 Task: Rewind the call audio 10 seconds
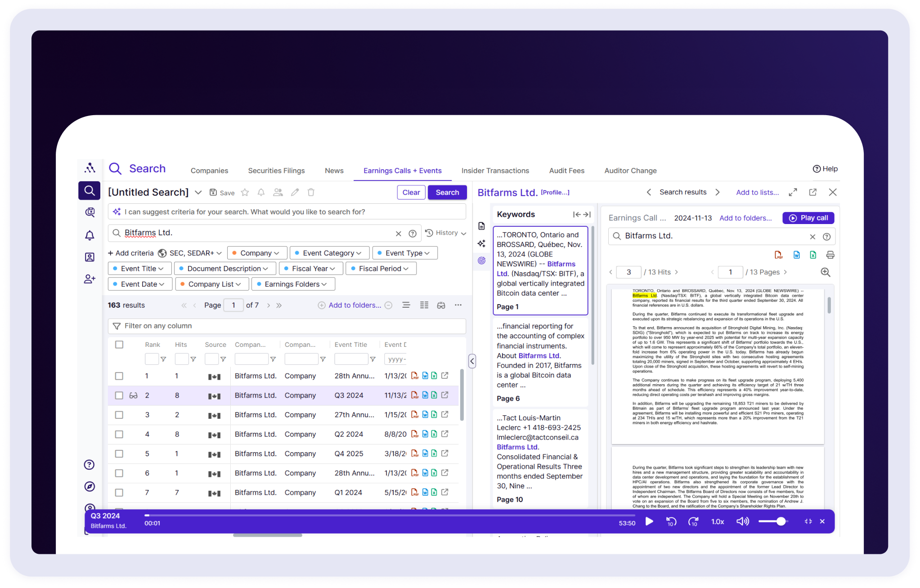pyautogui.click(x=671, y=521)
